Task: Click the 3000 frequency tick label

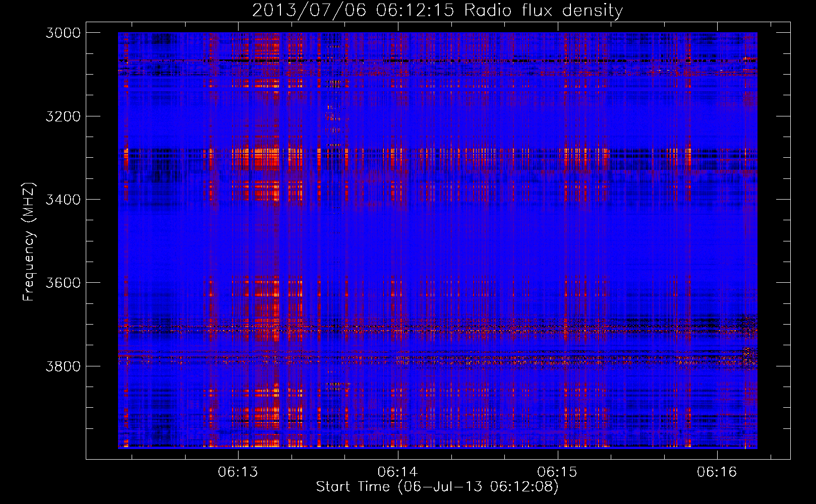Action: click(63, 33)
